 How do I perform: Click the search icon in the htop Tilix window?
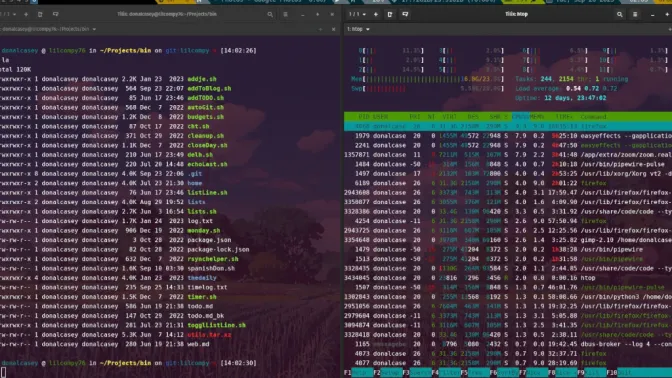pos(619,14)
